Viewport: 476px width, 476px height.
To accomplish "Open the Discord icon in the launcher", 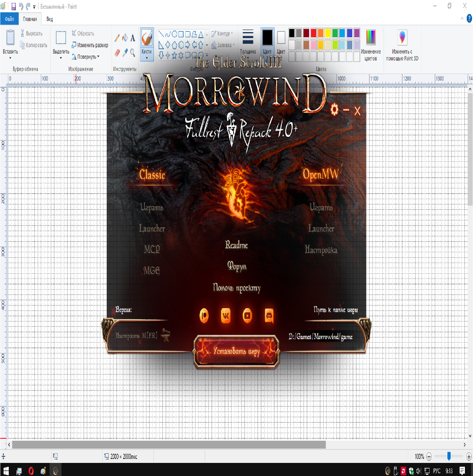I will pyautogui.click(x=269, y=316).
